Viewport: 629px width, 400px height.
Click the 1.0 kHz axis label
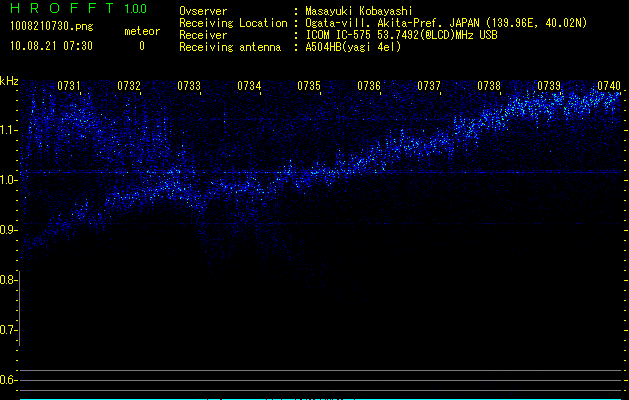(8, 180)
